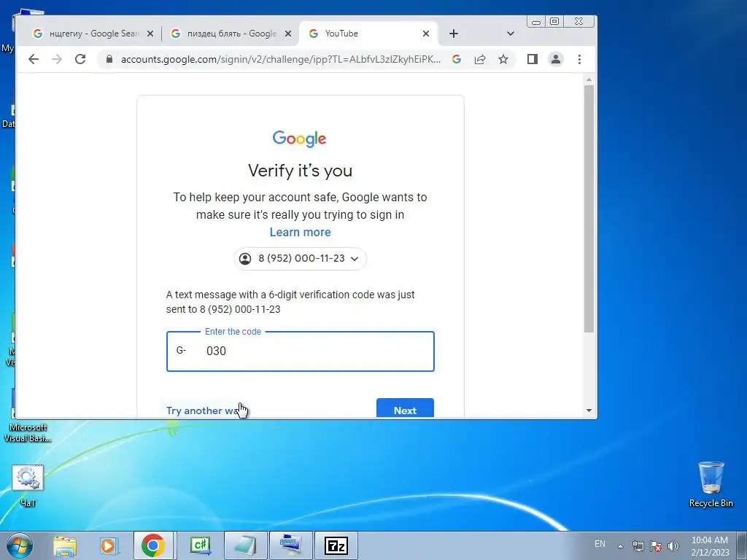Screen dimensions: 747x560
Task: Expand the tab search dropdown arrow
Action: pyautogui.click(x=510, y=34)
